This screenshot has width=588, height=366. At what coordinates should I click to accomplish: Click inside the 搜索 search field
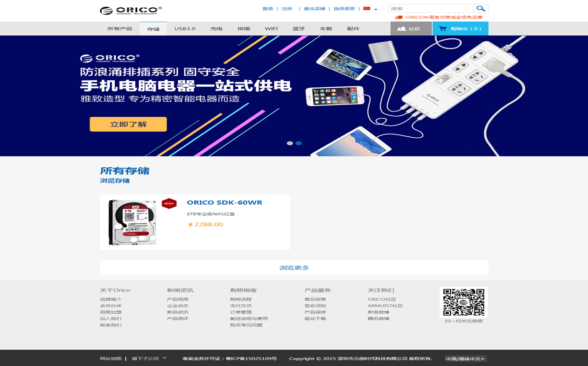click(431, 8)
